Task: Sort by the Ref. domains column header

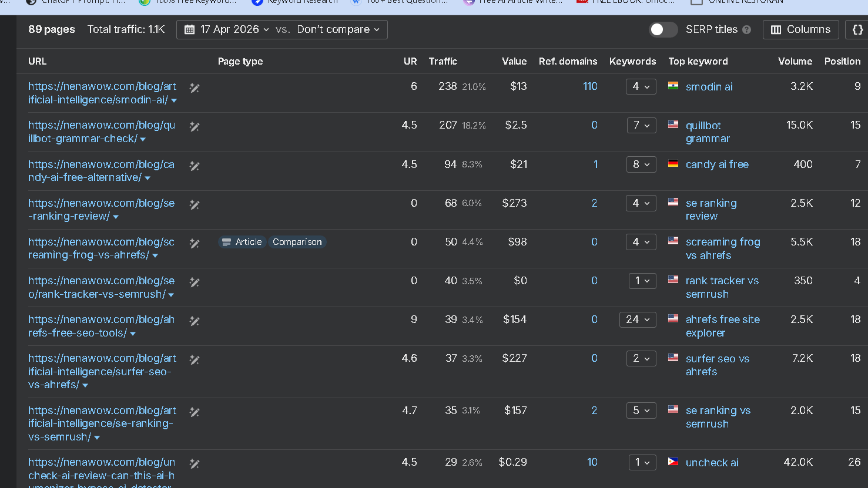Action: click(x=568, y=61)
